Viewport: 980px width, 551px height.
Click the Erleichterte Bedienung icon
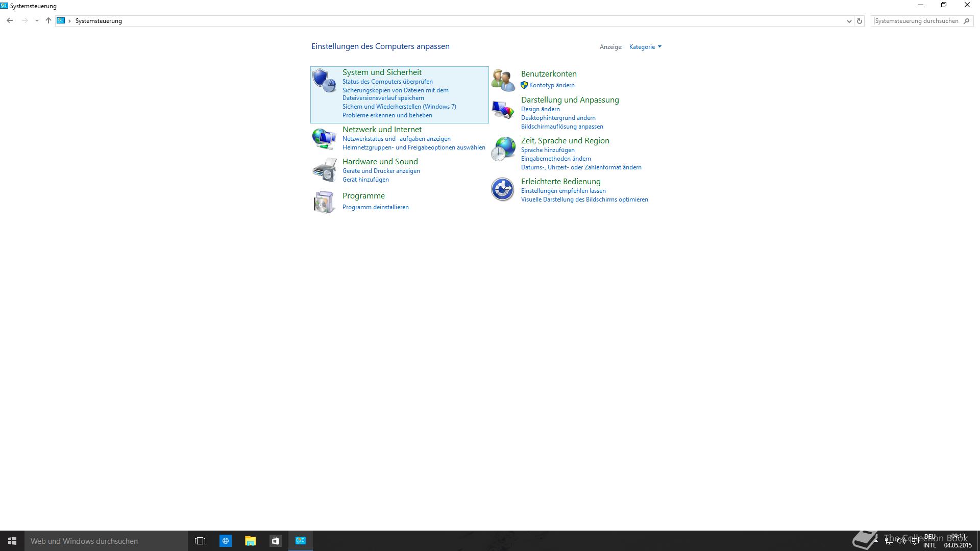click(x=503, y=189)
